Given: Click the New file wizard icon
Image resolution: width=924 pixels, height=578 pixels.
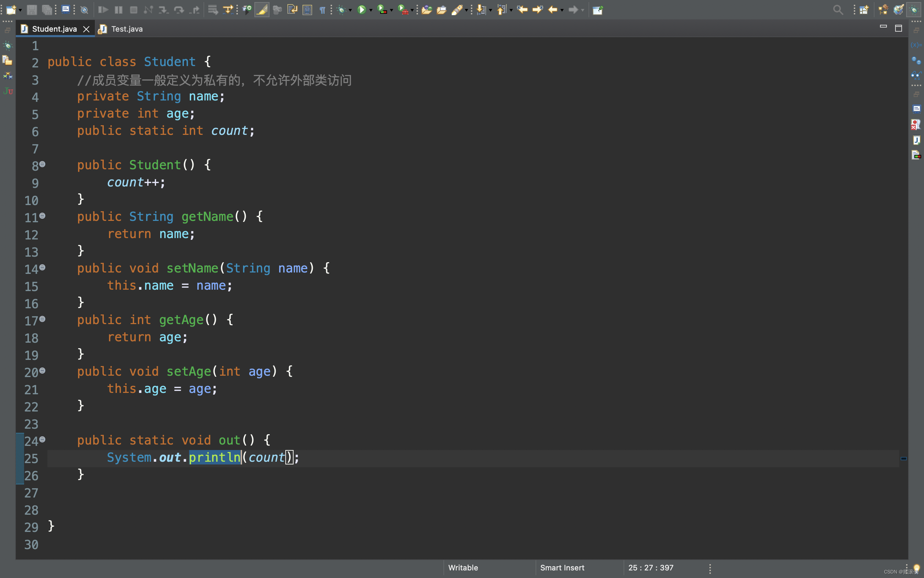Looking at the screenshot, I should pos(11,10).
